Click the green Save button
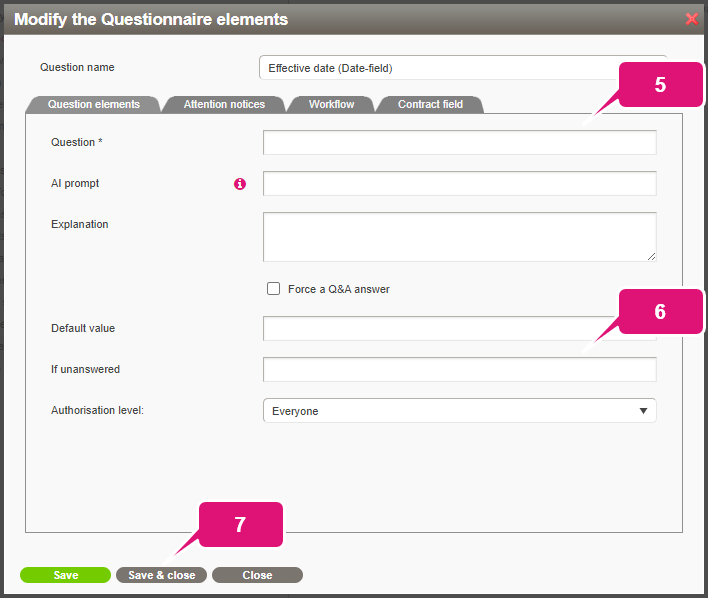This screenshot has height=598, width=708. 65,575
